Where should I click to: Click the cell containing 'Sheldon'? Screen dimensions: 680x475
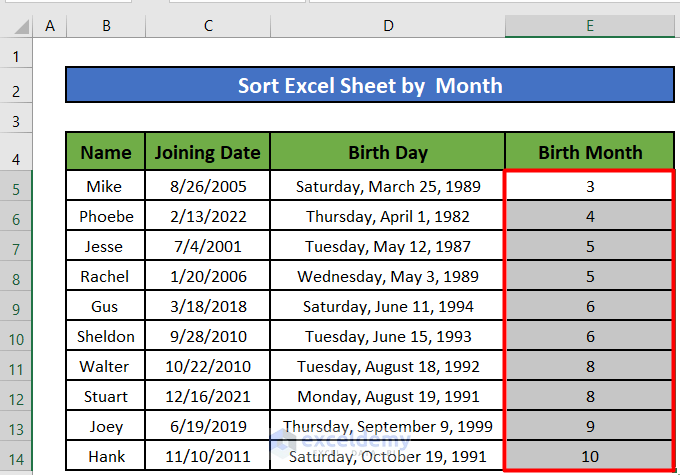[106, 337]
